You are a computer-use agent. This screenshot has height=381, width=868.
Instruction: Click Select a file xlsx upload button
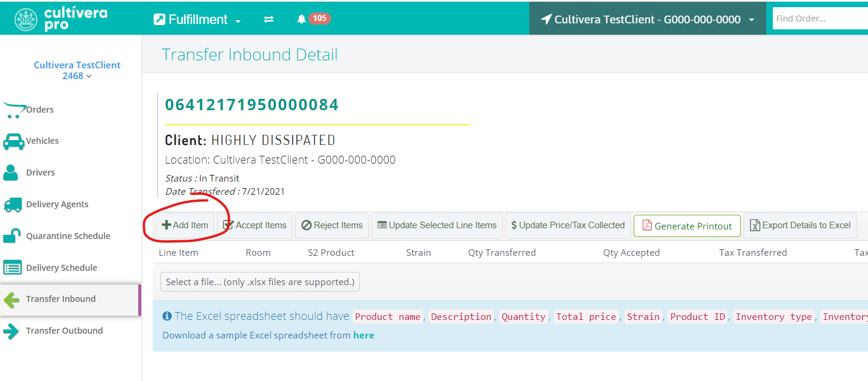(260, 282)
